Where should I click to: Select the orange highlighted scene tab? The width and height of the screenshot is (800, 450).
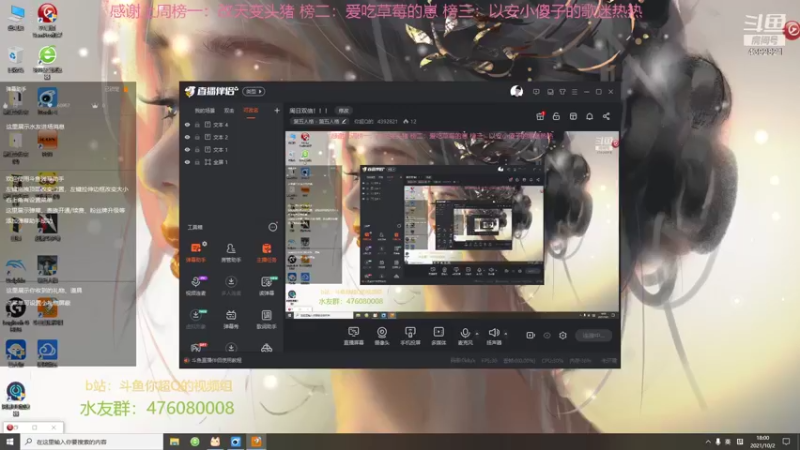coord(251,110)
